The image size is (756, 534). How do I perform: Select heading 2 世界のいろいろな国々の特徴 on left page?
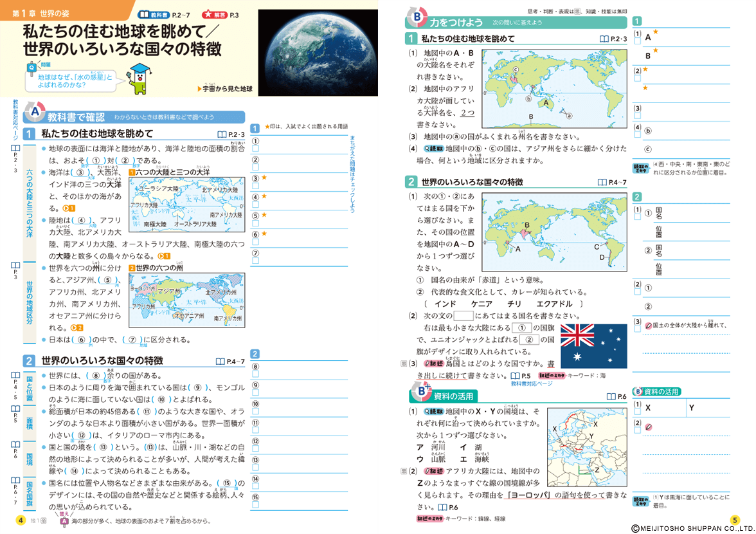coord(102,360)
